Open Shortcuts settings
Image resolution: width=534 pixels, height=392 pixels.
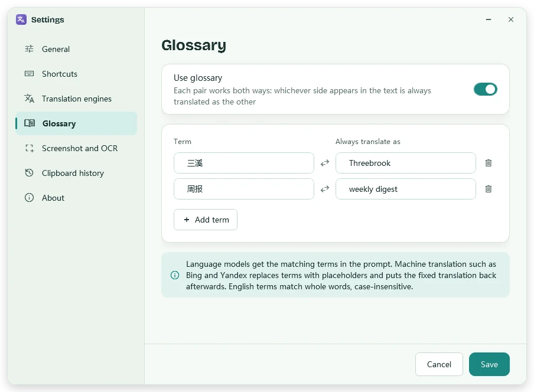coord(76,74)
